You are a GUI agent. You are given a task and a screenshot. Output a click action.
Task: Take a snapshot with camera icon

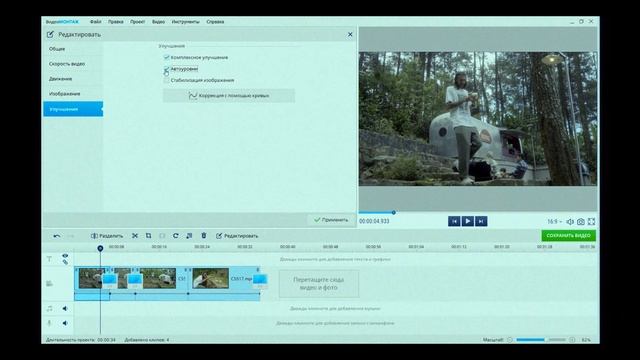click(x=580, y=222)
